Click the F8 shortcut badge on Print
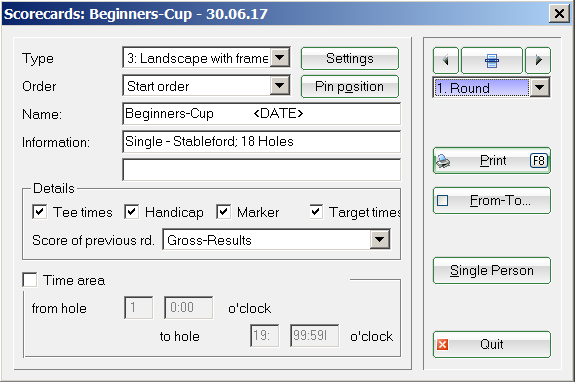 coord(538,161)
